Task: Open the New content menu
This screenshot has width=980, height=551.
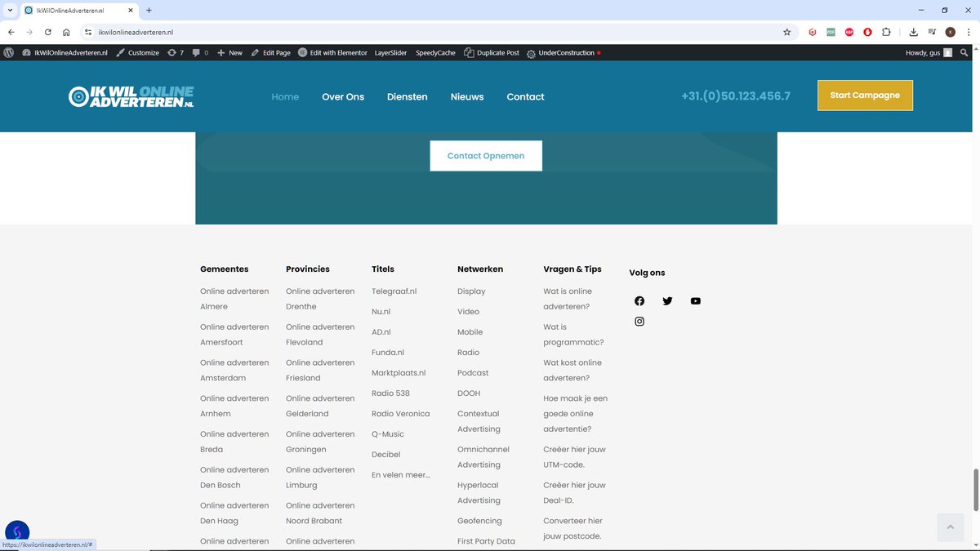Action: tap(229, 52)
